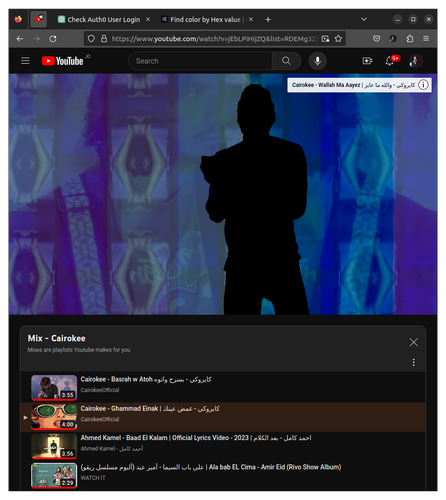Open the Baad El Kalam thumbnail (3:56)

click(54, 446)
